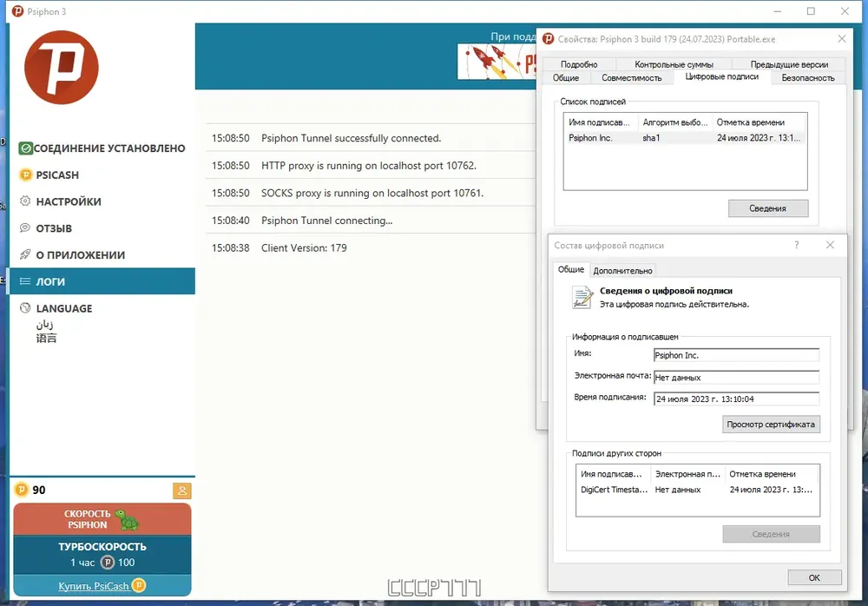Minimize the Psiphon 3 window
This screenshot has width=868, height=606.
point(777,11)
